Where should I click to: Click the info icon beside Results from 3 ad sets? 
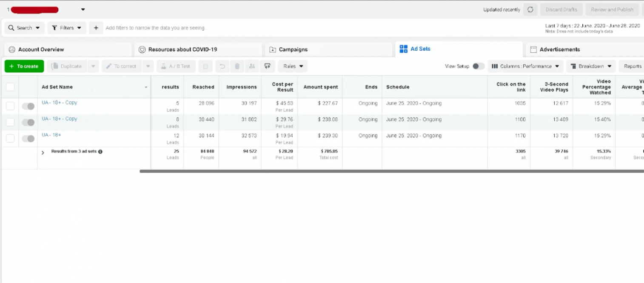pyautogui.click(x=100, y=152)
